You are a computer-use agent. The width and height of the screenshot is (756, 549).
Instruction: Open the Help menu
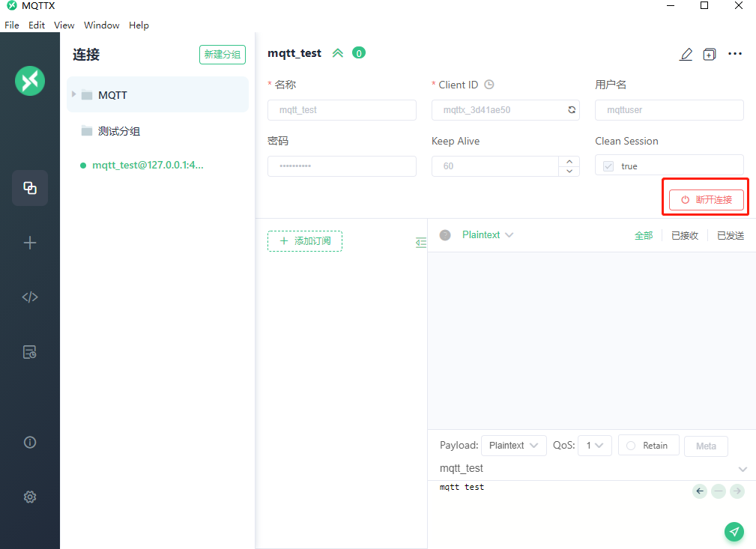(139, 25)
